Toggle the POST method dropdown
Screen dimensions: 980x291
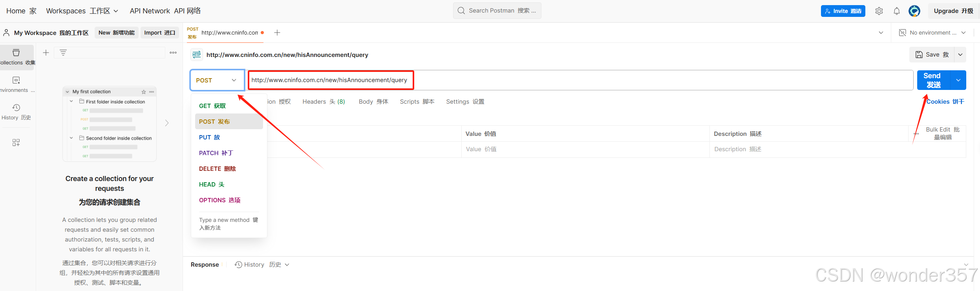pyautogui.click(x=218, y=80)
